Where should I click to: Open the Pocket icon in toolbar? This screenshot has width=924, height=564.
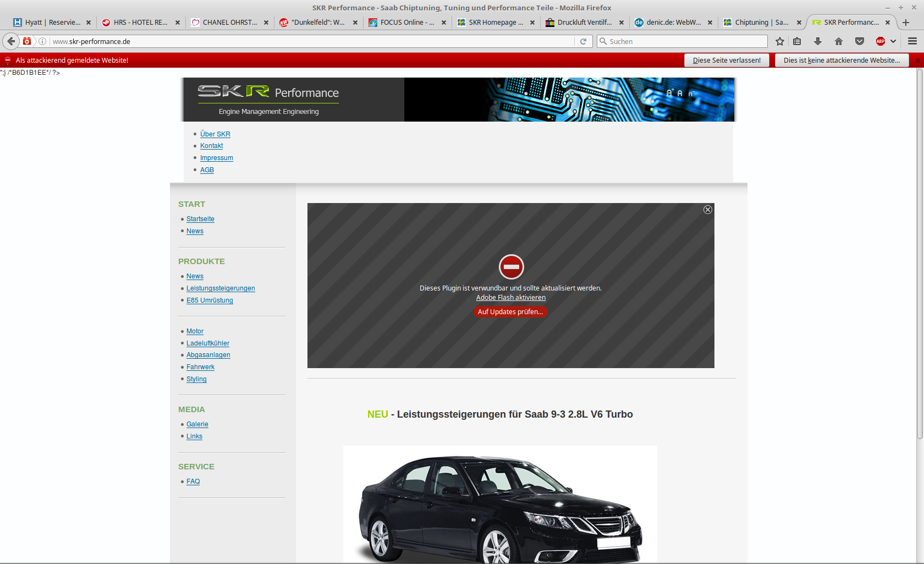[860, 41]
